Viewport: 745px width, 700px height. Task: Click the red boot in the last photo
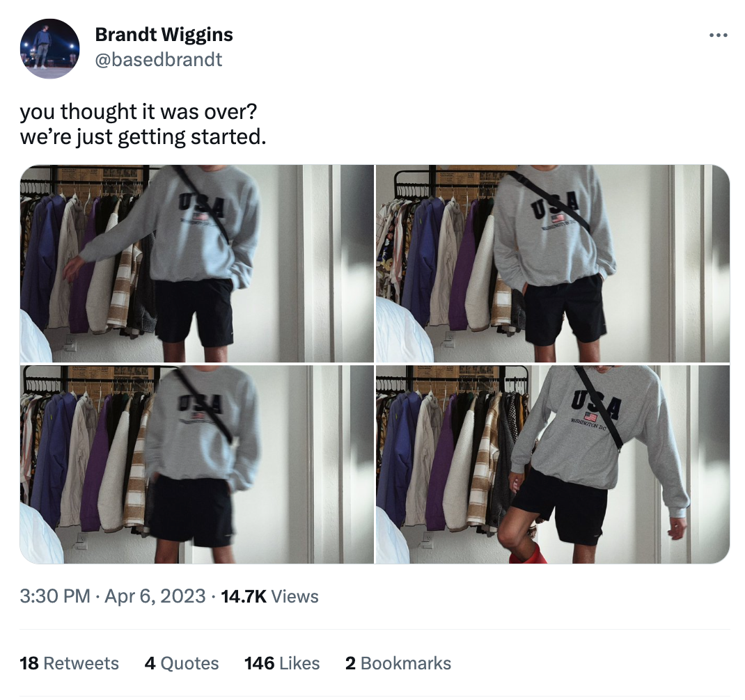tap(528, 554)
